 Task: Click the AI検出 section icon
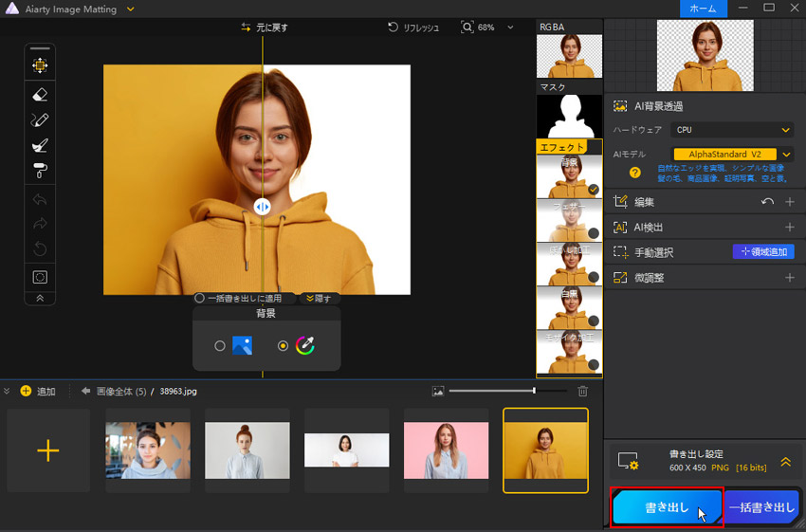point(620,228)
